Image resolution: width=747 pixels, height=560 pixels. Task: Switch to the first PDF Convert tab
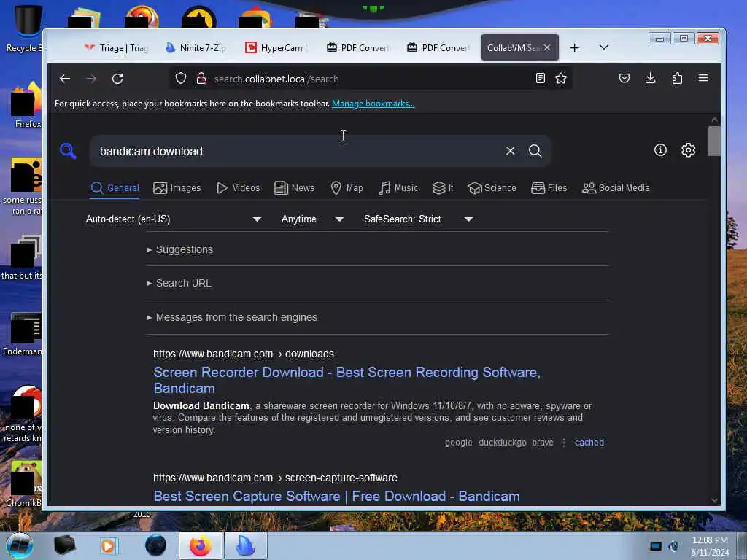357,47
